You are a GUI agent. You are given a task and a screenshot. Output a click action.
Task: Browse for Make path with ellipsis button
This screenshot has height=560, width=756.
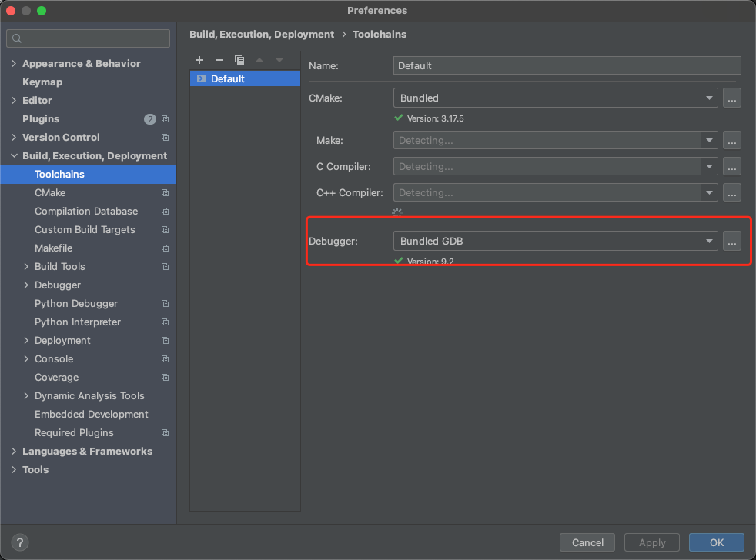(732, 140)
